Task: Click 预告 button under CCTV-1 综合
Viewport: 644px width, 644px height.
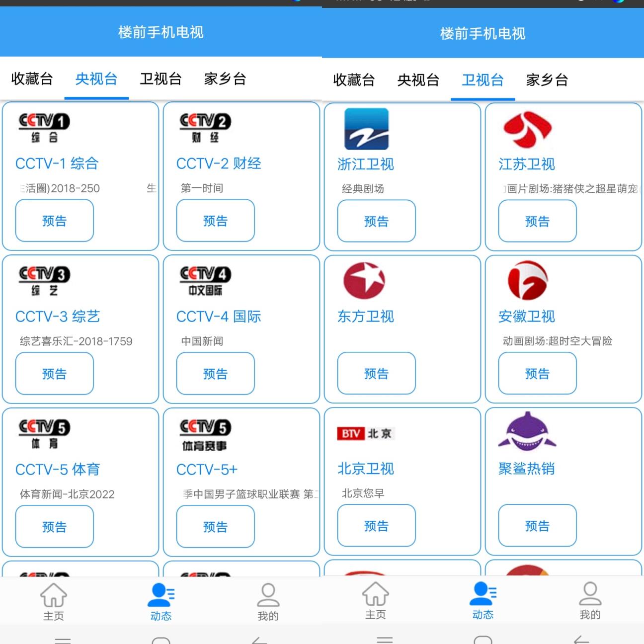Action: tap(54, 221)
